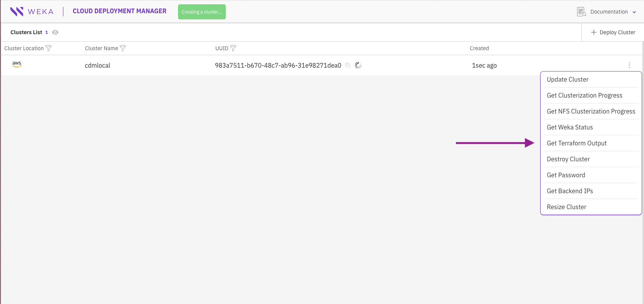Expand the Documentation dropdown chevron
This screenshot has height=304, width=644.
(634, 12)
